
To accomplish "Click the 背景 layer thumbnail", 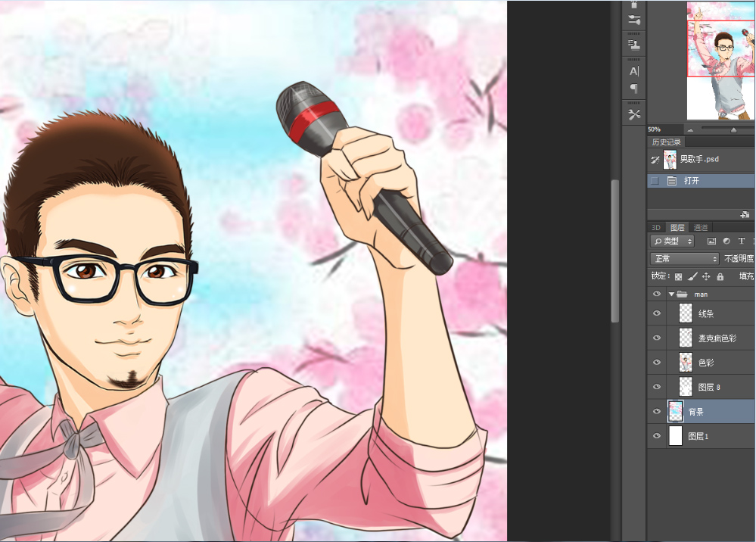I will 676,411.
